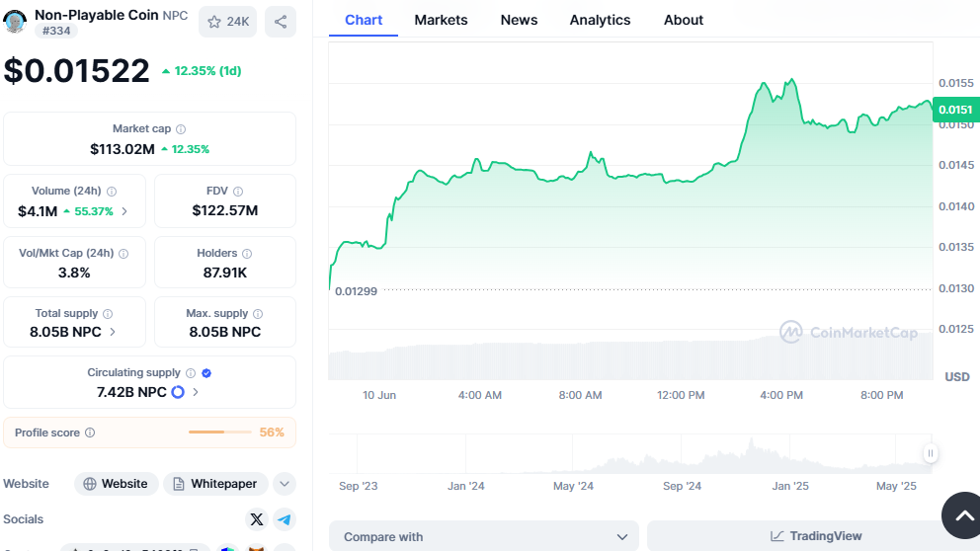Click the Non-Playable Coin logo avatar
This screenshot has width=980, height=551.
click(x=15, y=22)
